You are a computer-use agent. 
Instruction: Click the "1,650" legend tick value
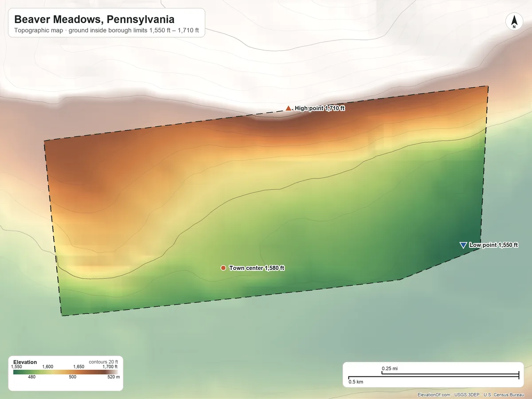[x=79, y=367]
